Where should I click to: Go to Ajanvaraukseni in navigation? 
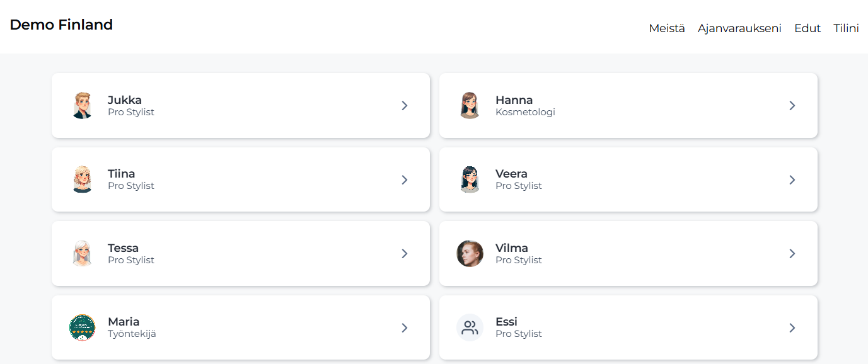[x=739, y=28]
